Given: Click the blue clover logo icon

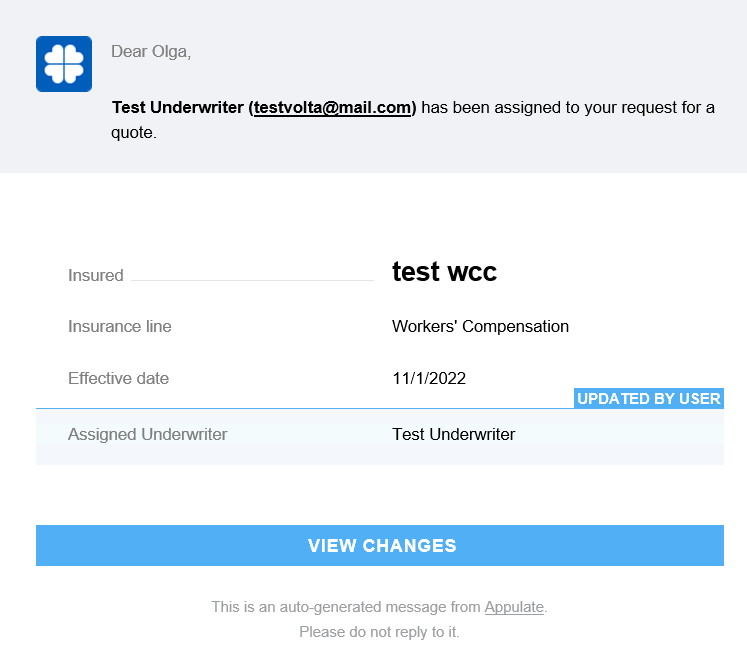Looking at the screenshot, I should coord(64,64).
